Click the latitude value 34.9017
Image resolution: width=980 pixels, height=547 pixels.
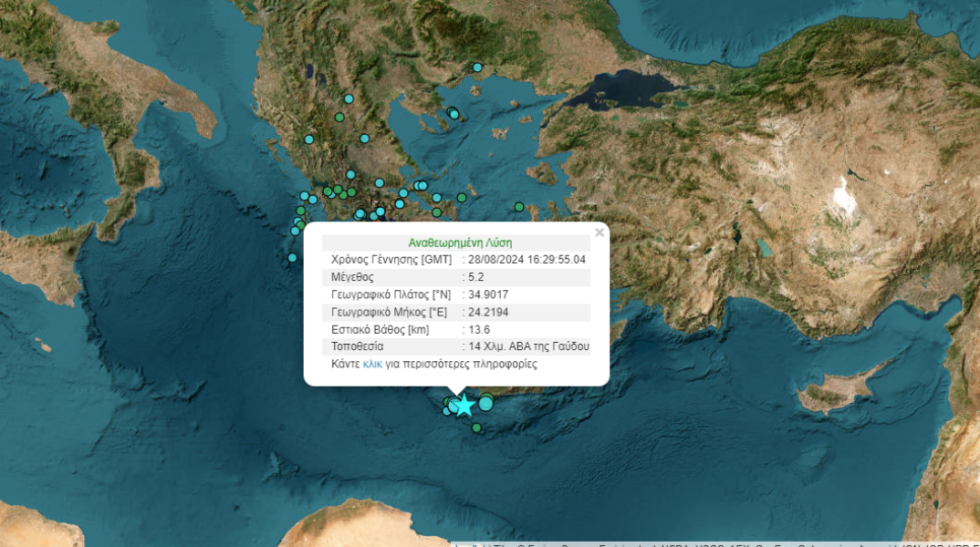[488, 294]
